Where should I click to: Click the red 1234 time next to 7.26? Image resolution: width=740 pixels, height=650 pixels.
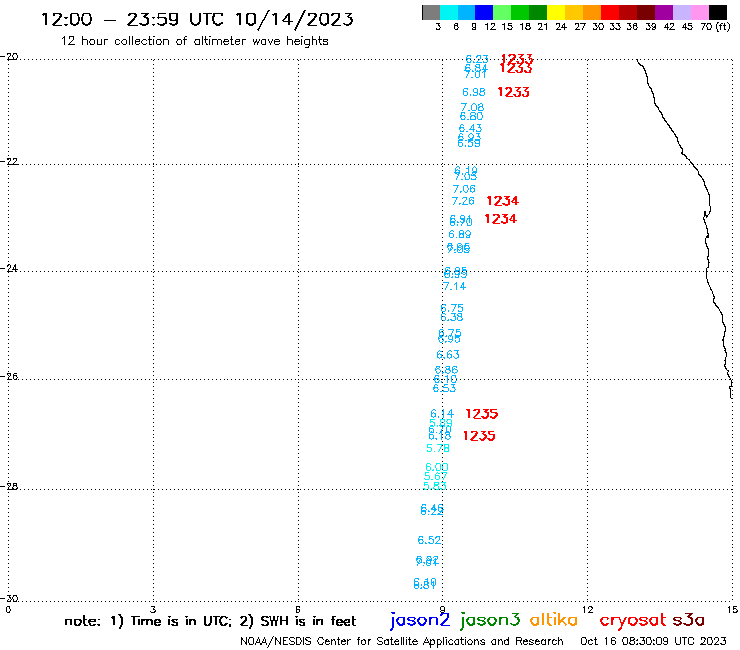coord(503,201)
